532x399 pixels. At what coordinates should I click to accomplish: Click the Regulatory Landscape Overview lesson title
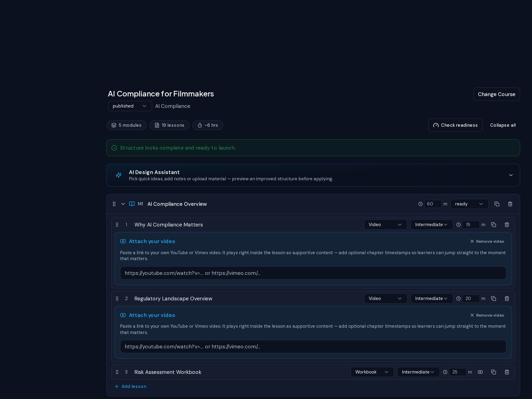click(x=173, y=299)
